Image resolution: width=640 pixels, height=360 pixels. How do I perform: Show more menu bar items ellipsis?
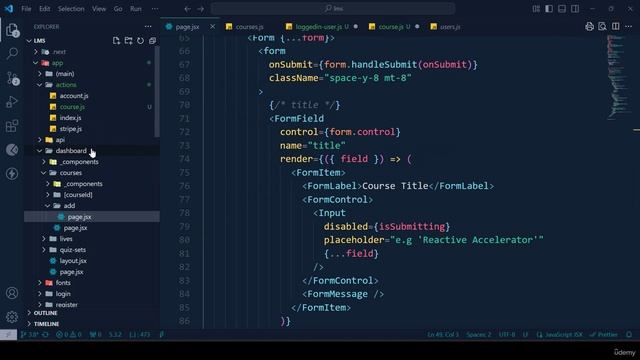pos(155,9)
